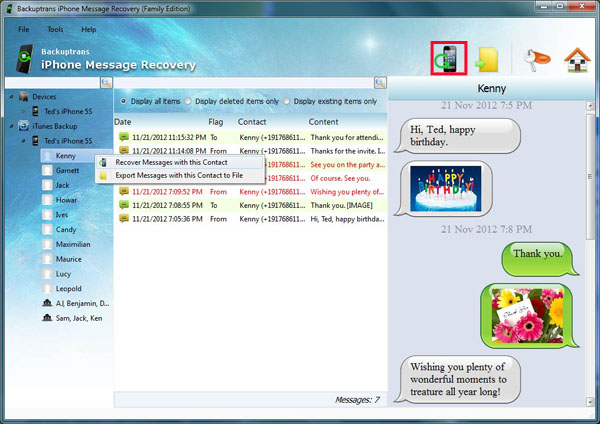The width and height of the screenshot is (600, 424).
Task: Click Garnett's contact avatar icon
Action: pos(47,170)
